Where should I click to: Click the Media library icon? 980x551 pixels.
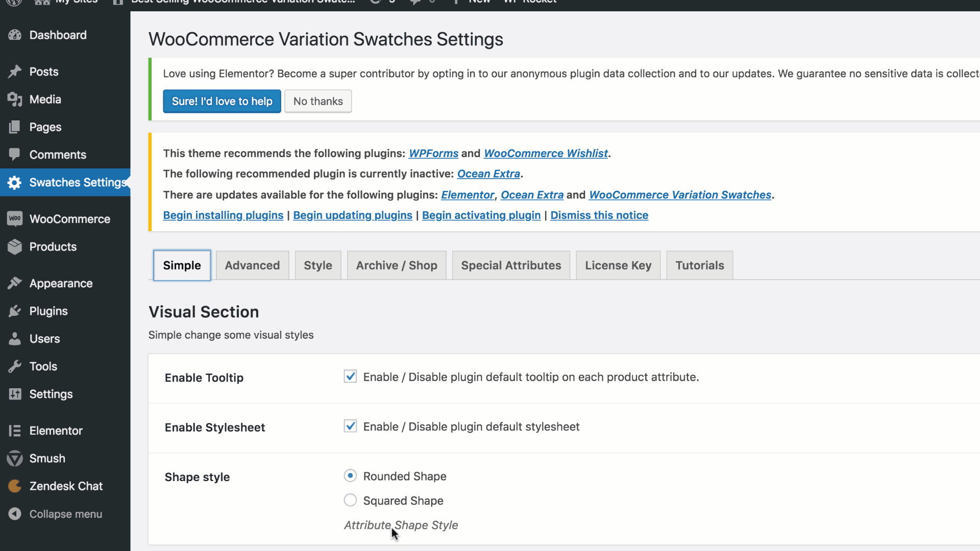coord(15,99)
